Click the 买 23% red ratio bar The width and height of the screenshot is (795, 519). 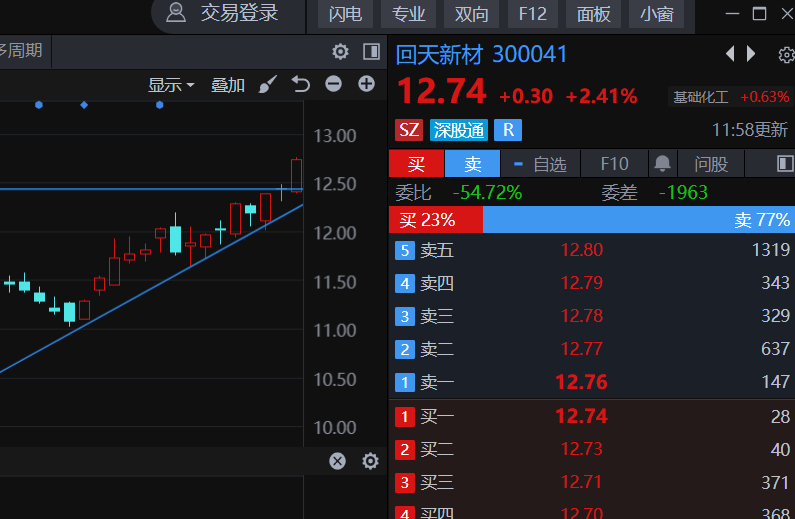click(x=436, y=219)
